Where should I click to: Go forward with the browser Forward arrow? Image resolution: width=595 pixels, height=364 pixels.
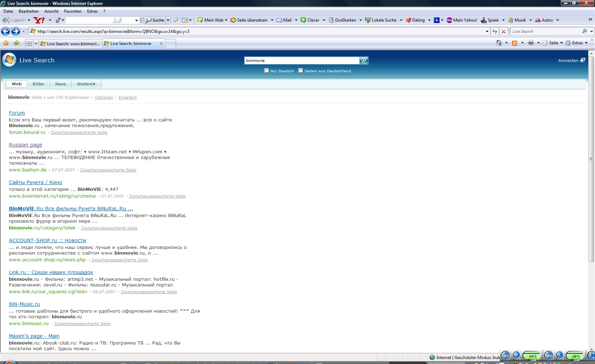click(x=16, y=32)
